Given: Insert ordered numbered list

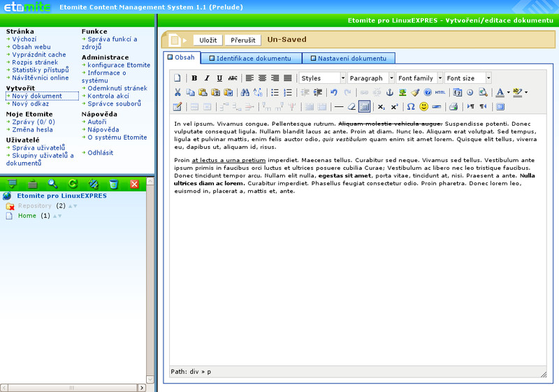Looking at the screenshot, I should point(288,92).
